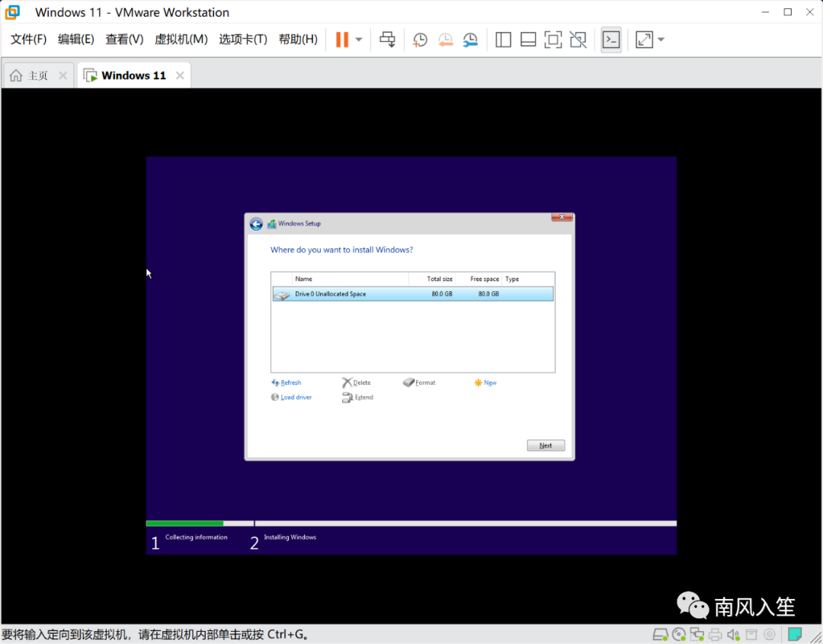Pause the virtual machine with the orange pause icon

[x=342, y=40]
